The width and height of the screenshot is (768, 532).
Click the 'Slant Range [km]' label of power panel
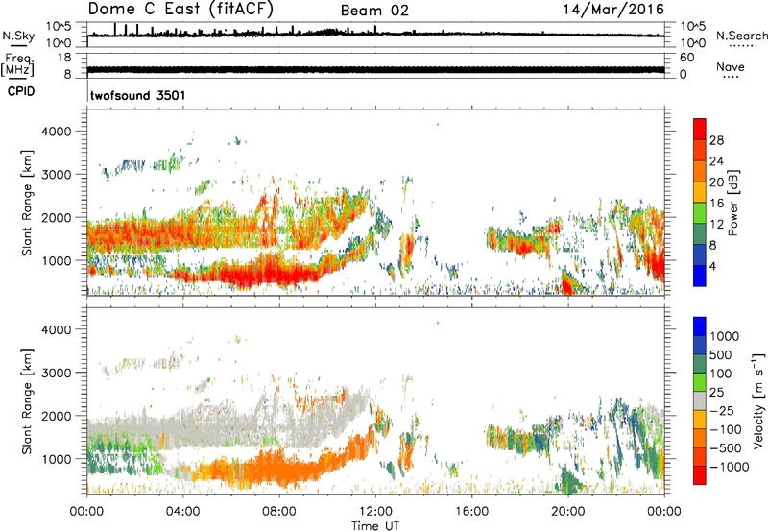click(x=27, y=203)
